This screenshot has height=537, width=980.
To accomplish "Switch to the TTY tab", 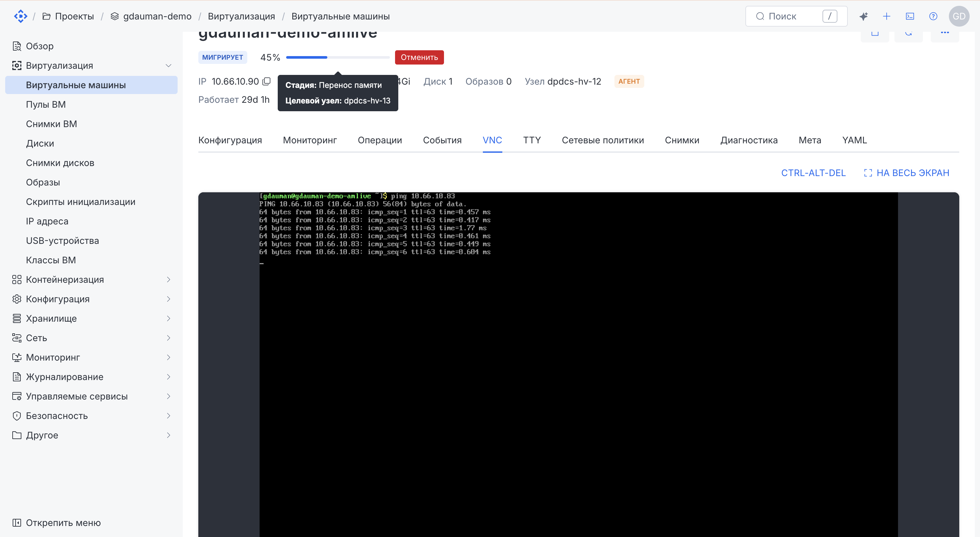I will tap(532, 140).
